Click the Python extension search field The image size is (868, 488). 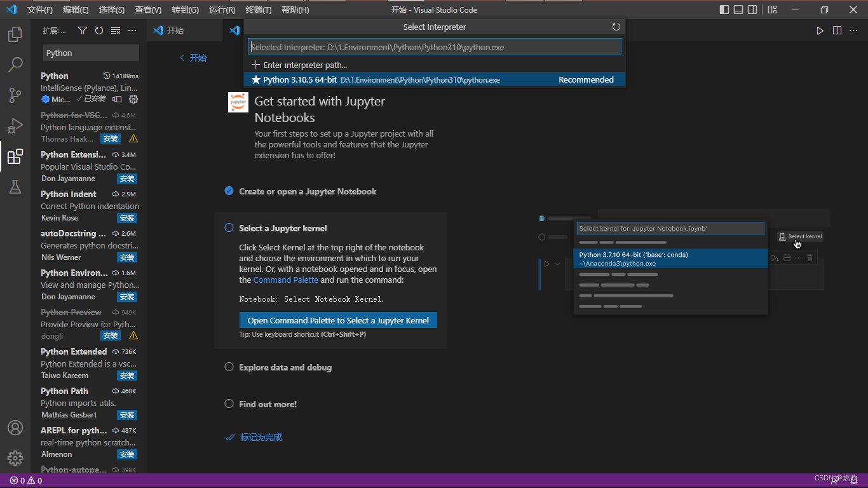tap(90, 53)
